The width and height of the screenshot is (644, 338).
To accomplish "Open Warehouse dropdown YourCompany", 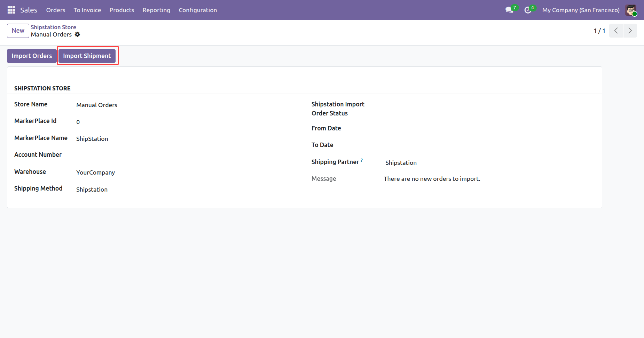I will [x=186, y=172].
